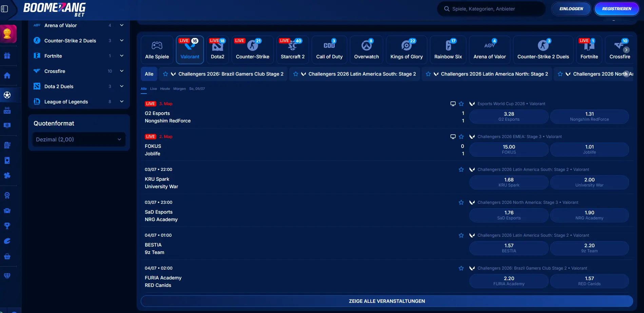Image resolution: width=644 pixels, height=313 pixels.
Task: Favorite the SaD Esports vs NRG Academy match
Action: coord(461,202)
